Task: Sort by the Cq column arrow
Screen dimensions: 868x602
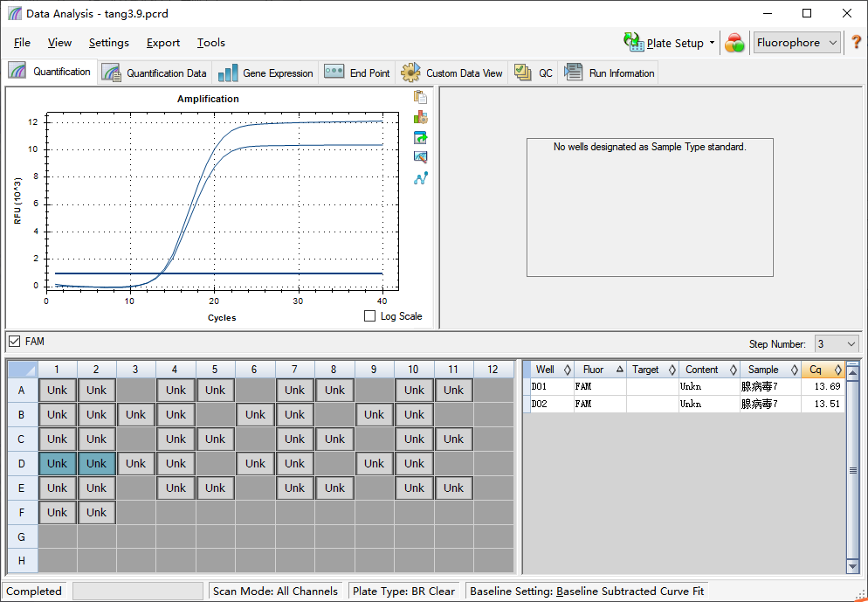Action: [838, 370]
